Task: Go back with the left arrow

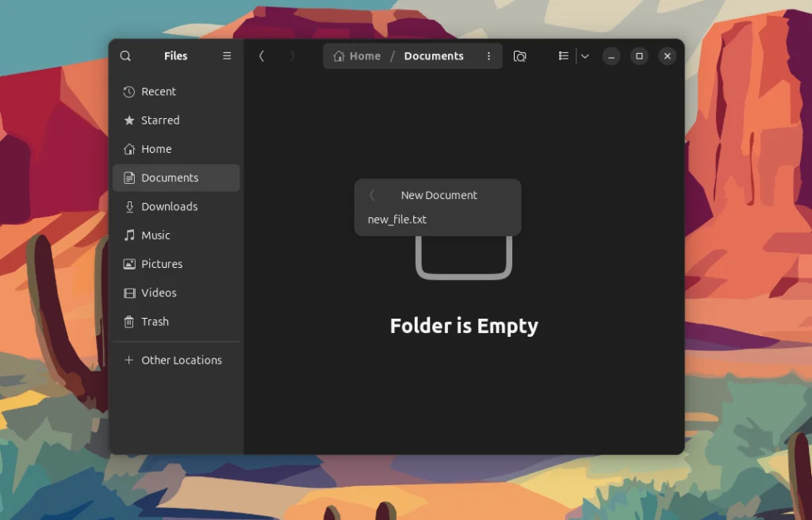Action: (x=262, y=56)
